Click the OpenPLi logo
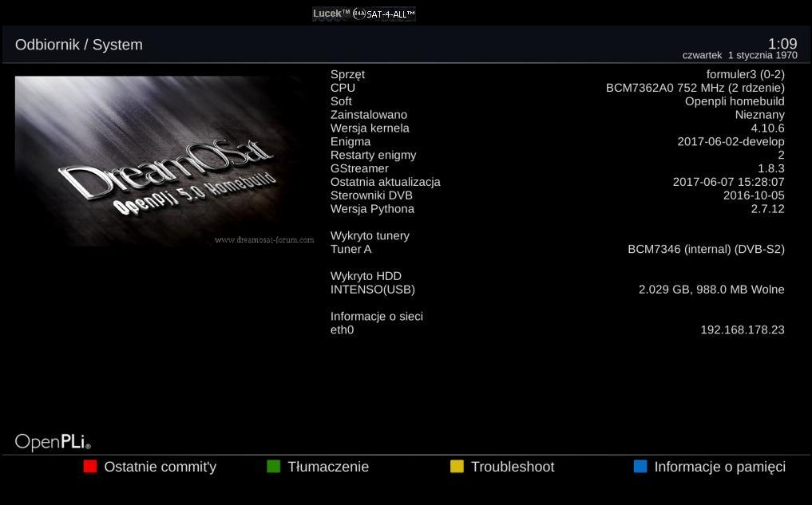The height and width of the screenshot is (505, 812). pyautogui.click(x=53, y=442)
